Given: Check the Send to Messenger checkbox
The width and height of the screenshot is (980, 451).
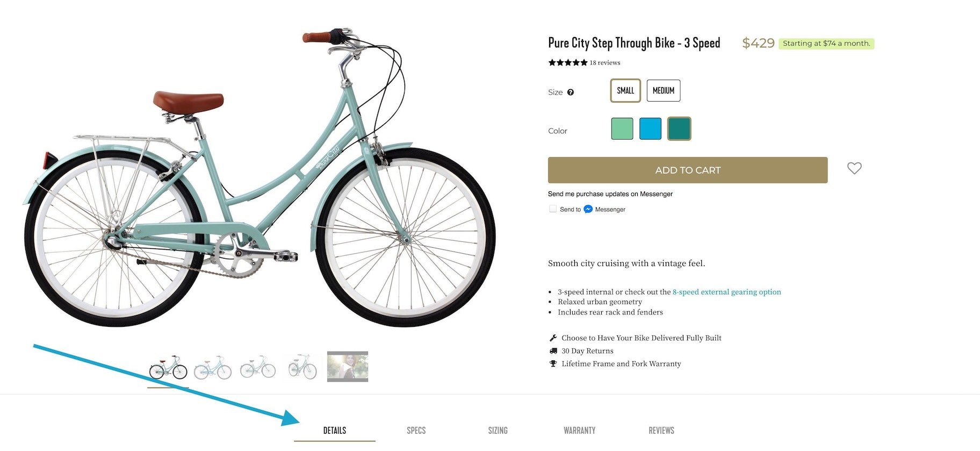Looking at the screenshot, I should pyautogui.click(x=553, y=209).
